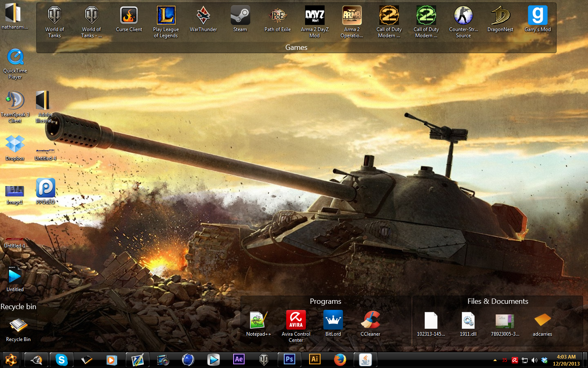This screenshot has height=368, width=588.
Task: Select the 102313-145... file
Action: coord(431,324)
